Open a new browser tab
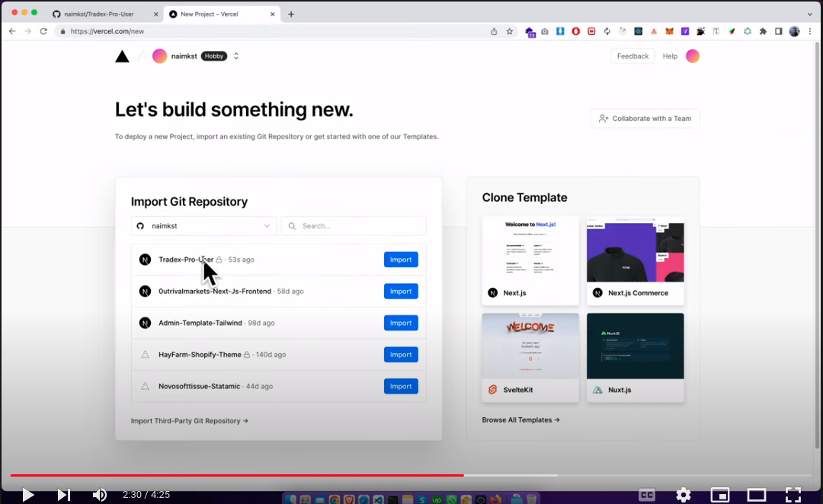 coord(291,14)
